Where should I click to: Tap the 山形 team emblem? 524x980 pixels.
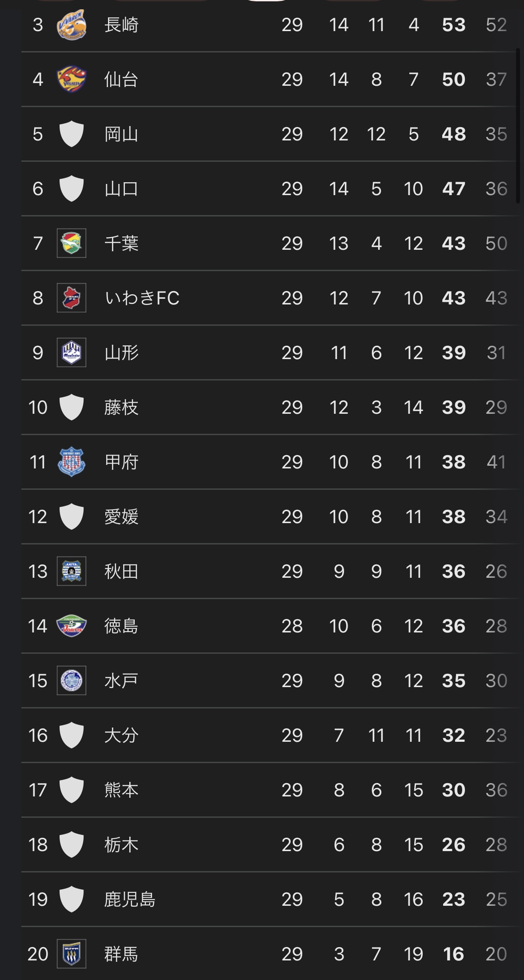tap(71, 352)
